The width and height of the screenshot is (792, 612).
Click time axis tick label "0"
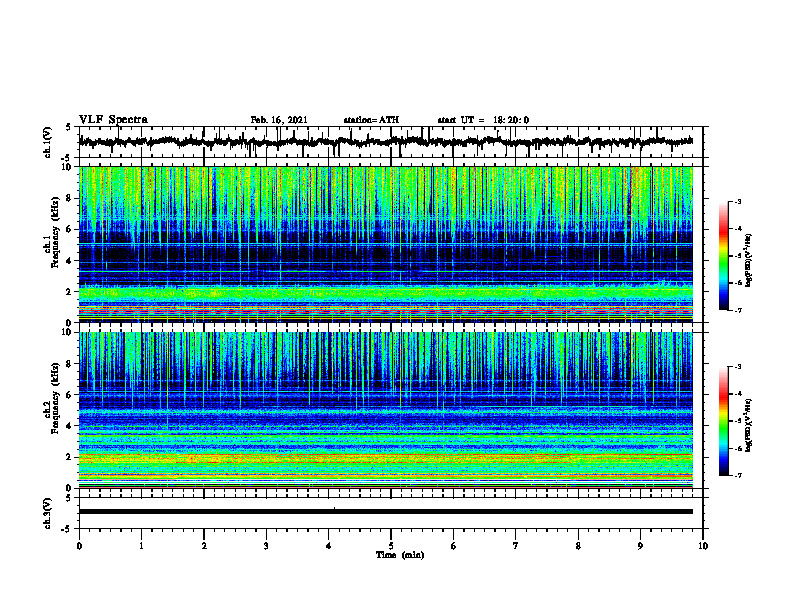coord(79,546)
